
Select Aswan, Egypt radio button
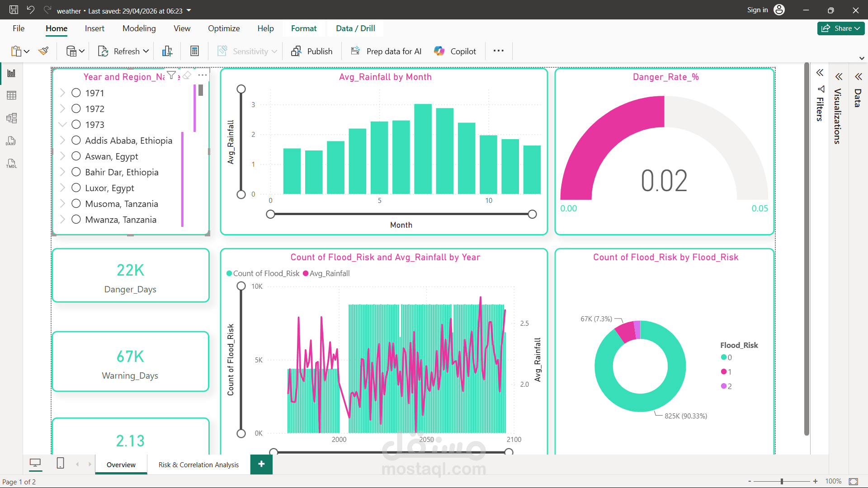click(x=76, y=156)
